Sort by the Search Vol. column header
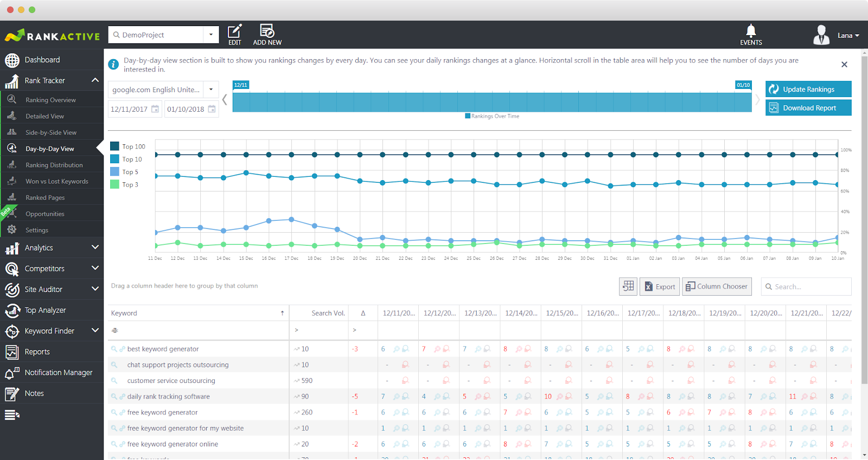Viewport: 868px width, 460px height. [x=319, y=313]
